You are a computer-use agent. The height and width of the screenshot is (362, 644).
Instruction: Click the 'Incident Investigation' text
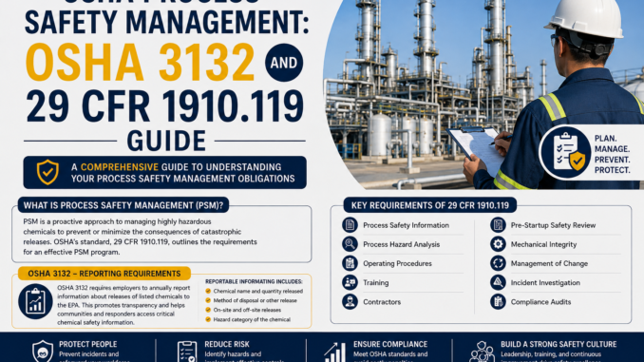(x=545, y=283)
